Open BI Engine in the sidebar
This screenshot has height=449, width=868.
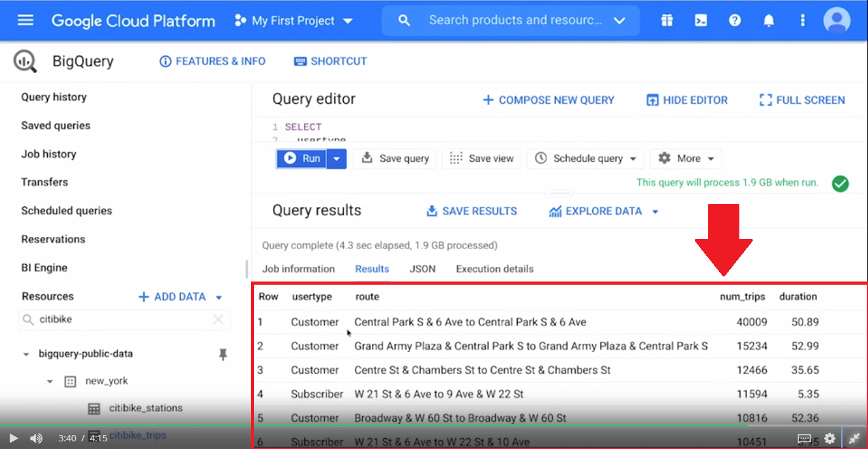44,268
